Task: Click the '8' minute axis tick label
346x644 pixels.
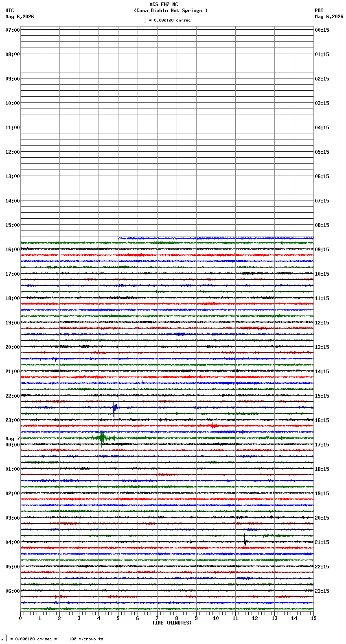Action: pyautogui.click(x=177, y=618)
